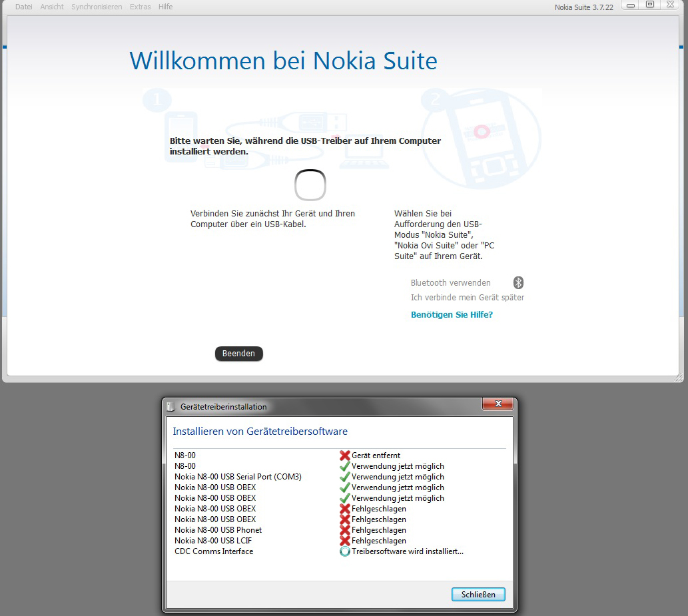Click the Nokia Suite resize grip corner

point(679,377)
